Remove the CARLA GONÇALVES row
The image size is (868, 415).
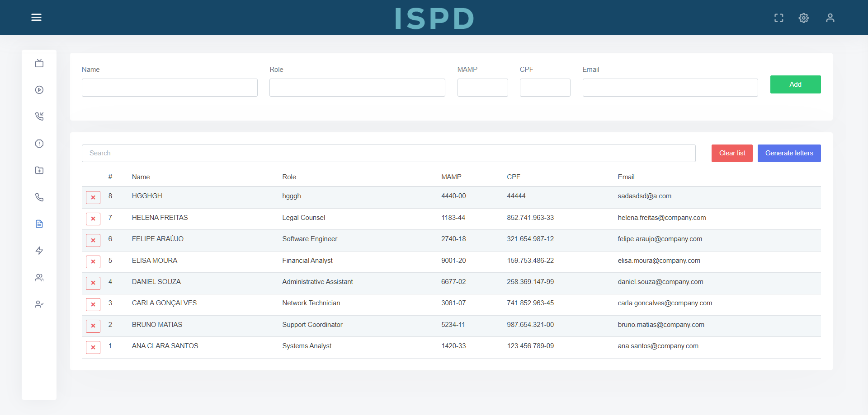[x=93, y=304]
